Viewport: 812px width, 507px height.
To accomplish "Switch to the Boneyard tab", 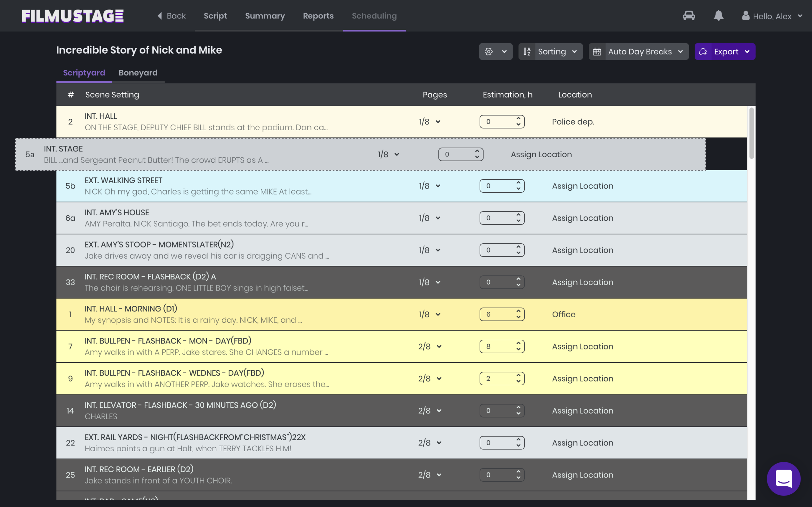I will [x=138, y=73].
